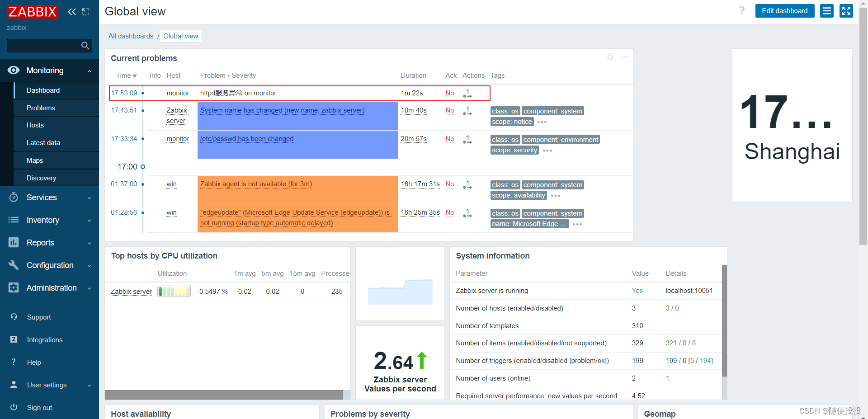The image size is (868, 419).
Task: Click the Configuration wrench icon
Action: click(x=14, y=265)
